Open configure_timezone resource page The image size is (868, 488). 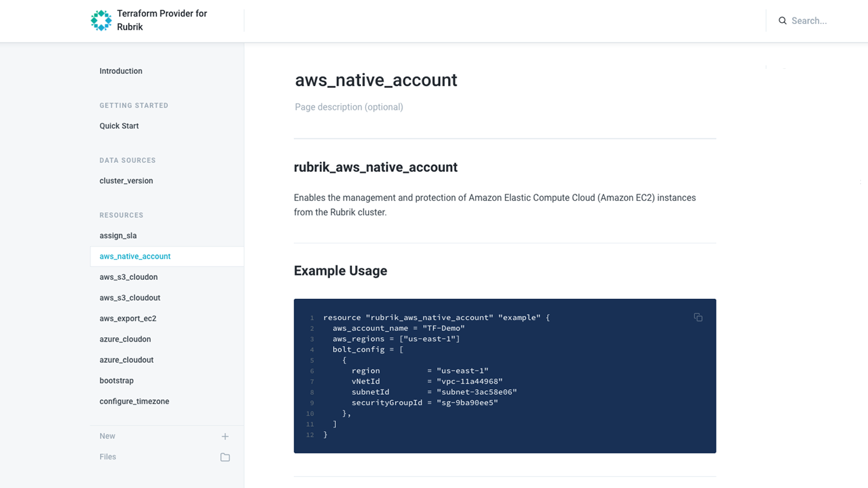coord(135,401)
